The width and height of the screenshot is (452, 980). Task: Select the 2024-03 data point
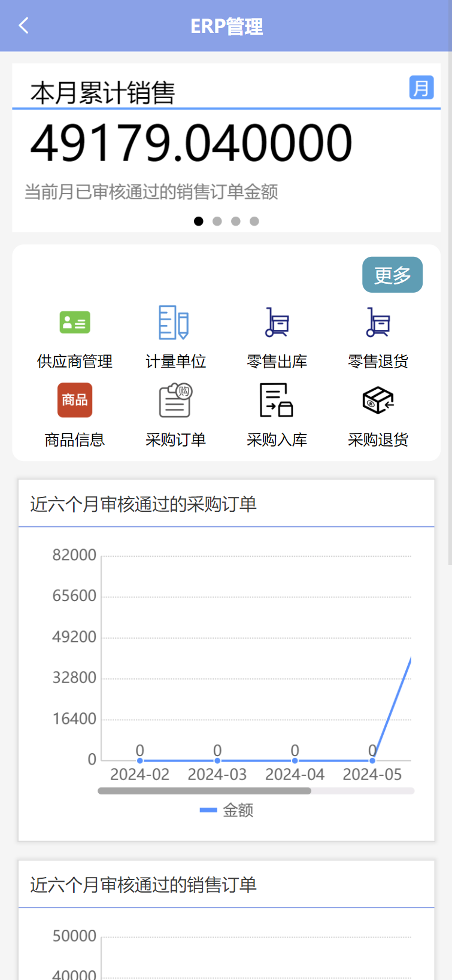(x=217, y=760)
